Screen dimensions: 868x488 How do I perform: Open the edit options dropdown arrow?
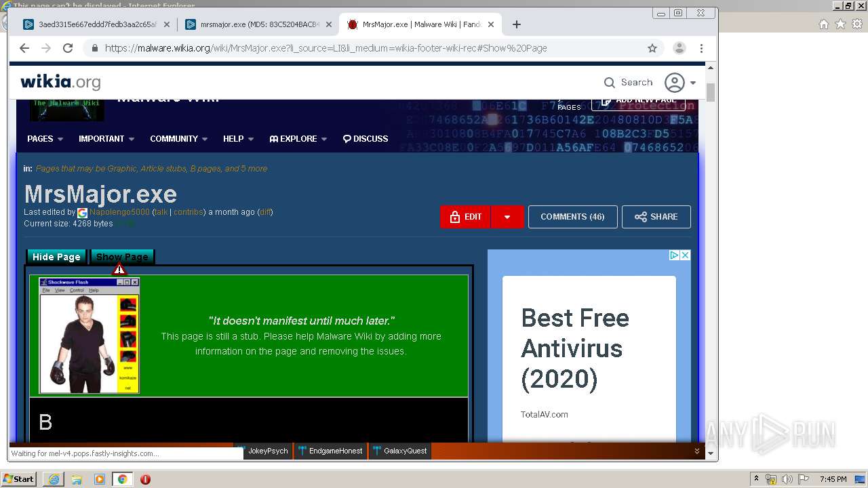[x=507, y=217]
